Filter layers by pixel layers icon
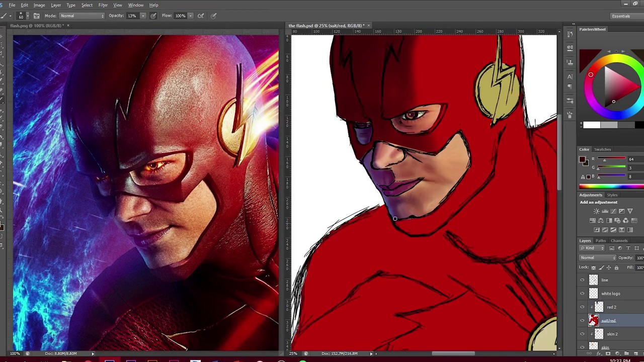Viewport: 644px width, 362px height. (612, 248)
